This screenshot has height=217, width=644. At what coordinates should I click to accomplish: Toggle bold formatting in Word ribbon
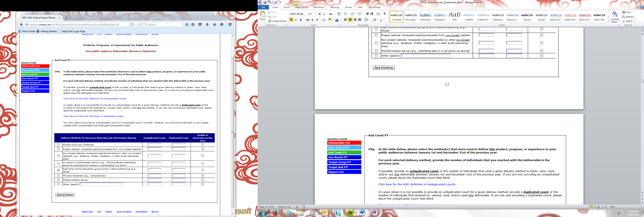291,20
